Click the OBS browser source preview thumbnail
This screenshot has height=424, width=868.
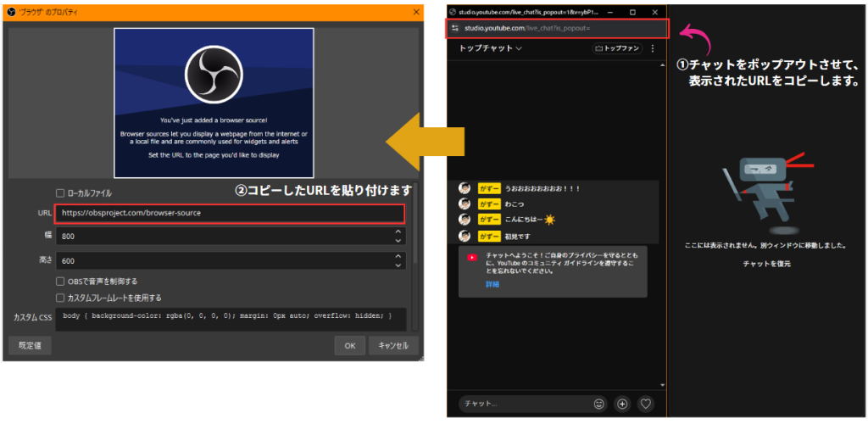(214, 103)
